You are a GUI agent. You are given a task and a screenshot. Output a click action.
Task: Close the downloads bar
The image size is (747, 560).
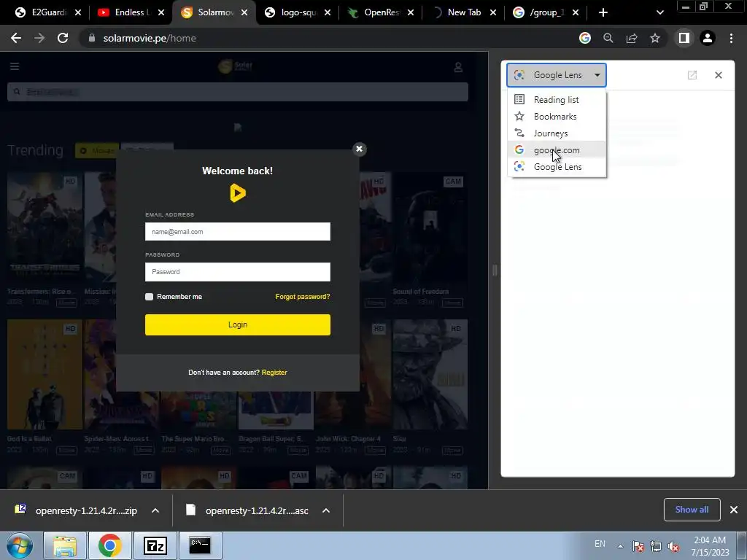734,510
